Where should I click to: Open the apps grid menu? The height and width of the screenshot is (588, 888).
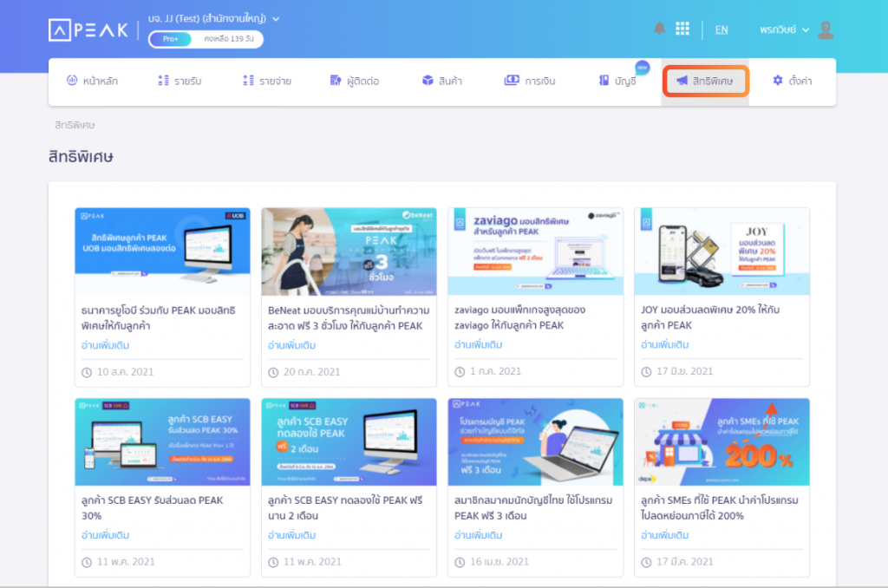[x=682, y=29]
